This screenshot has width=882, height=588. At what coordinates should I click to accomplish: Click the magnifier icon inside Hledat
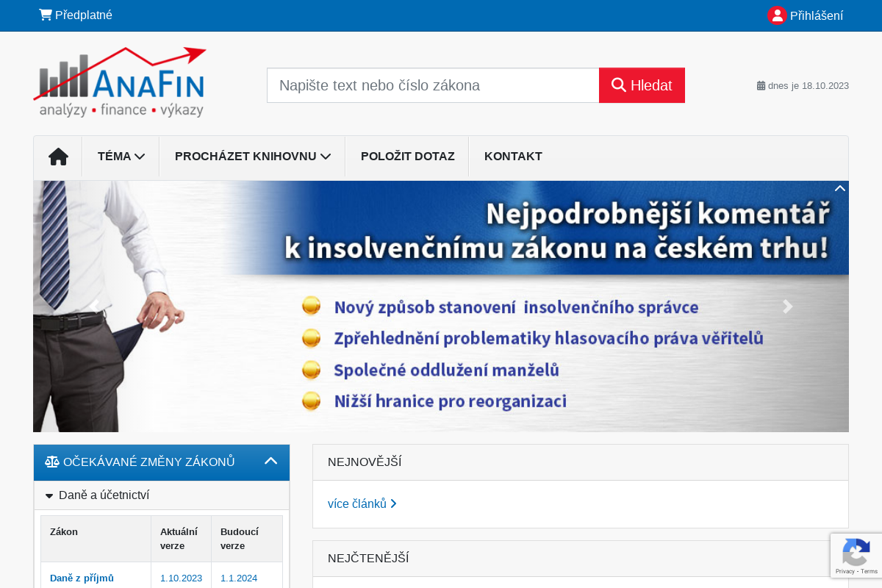pos(620,85)
